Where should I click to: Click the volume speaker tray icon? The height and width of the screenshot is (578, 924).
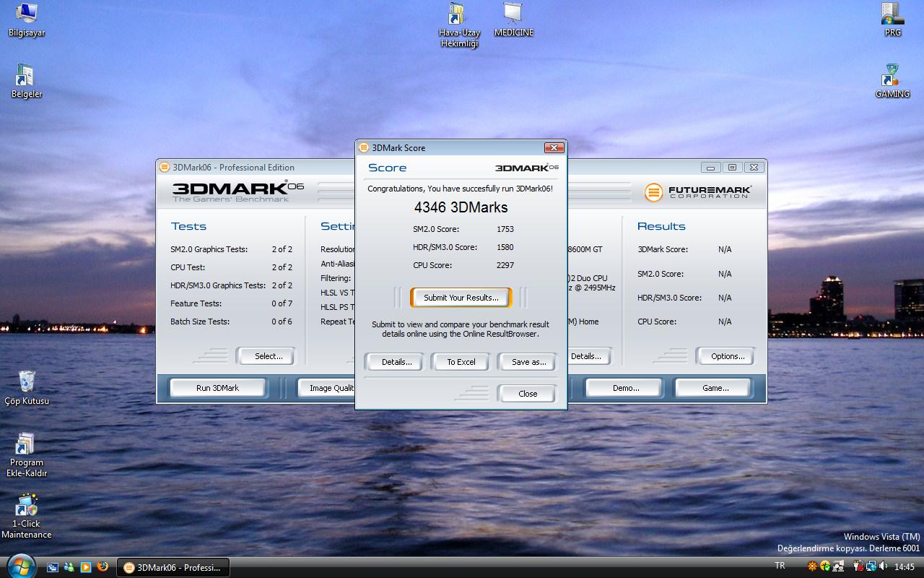pos(884,566)
